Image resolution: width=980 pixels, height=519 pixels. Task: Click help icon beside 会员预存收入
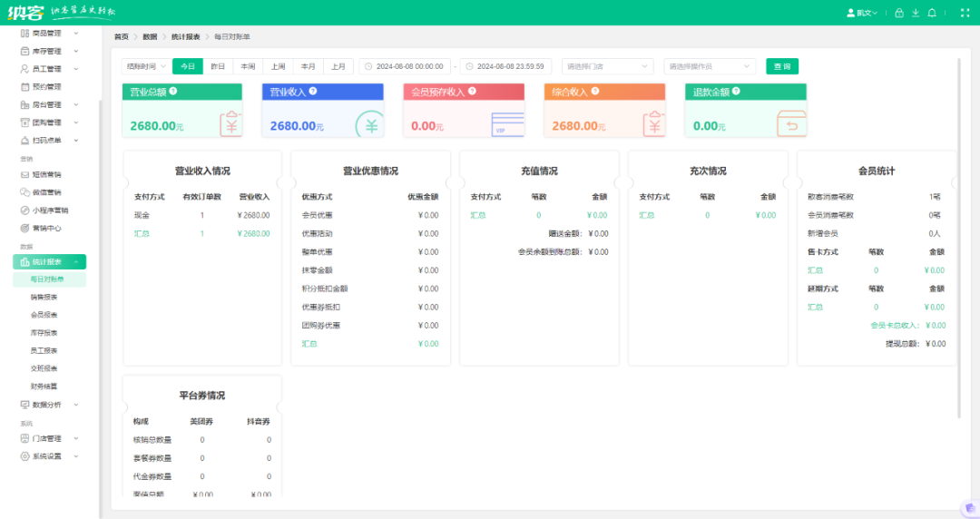click(472, 92)
